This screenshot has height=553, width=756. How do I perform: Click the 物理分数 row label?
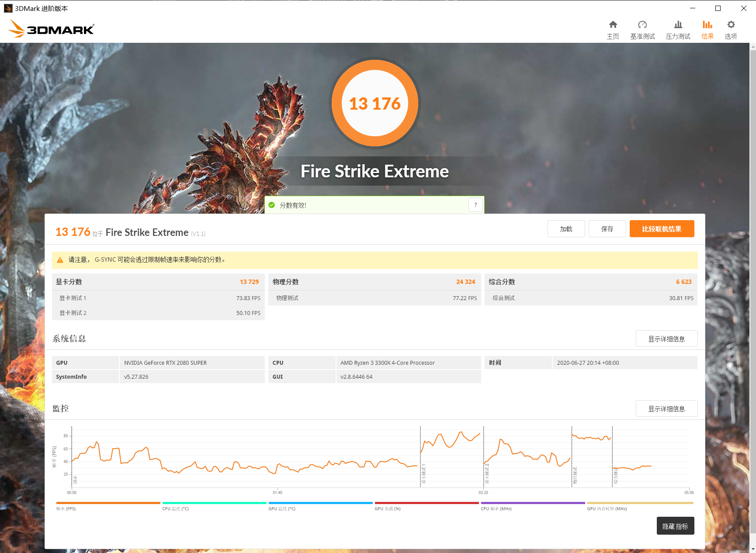pos(285,282)
